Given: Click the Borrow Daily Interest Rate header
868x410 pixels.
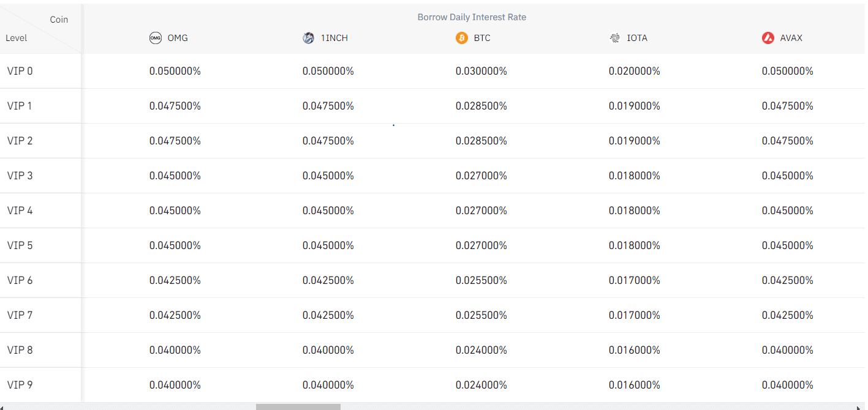Looking at the screenshot, I should [x=472, y=17].
